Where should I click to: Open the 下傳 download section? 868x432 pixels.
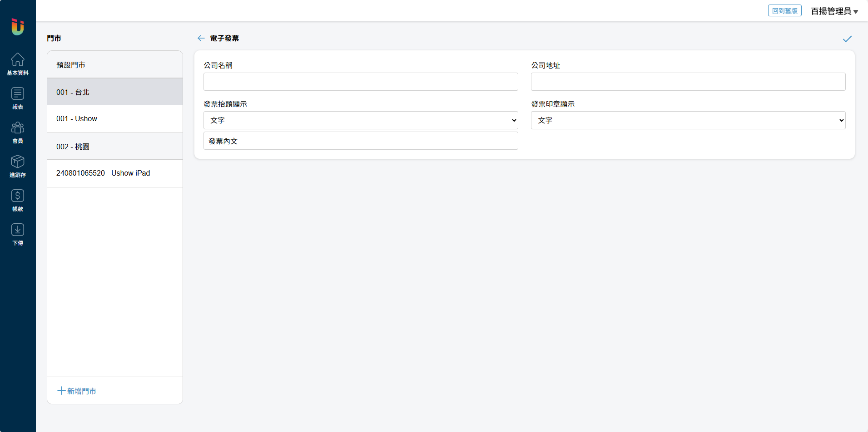pos(18,234)
